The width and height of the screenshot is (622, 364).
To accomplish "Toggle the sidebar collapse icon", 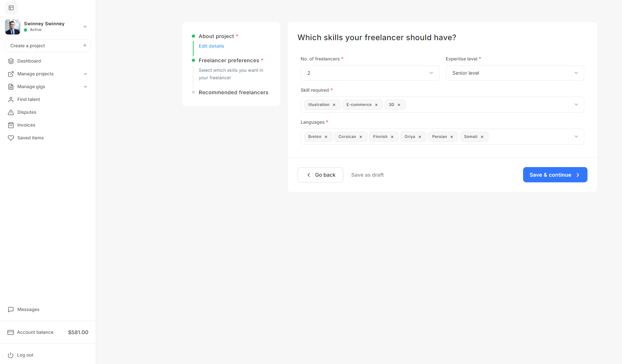I will (11, 8).
